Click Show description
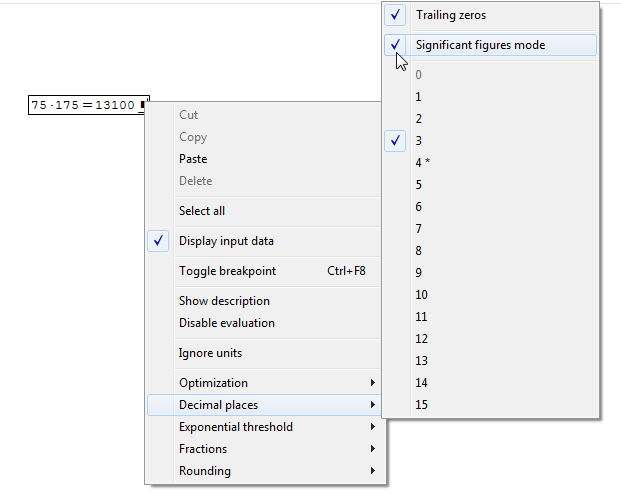Viewport: 621px width, 493px height. [x=224, y=301]
